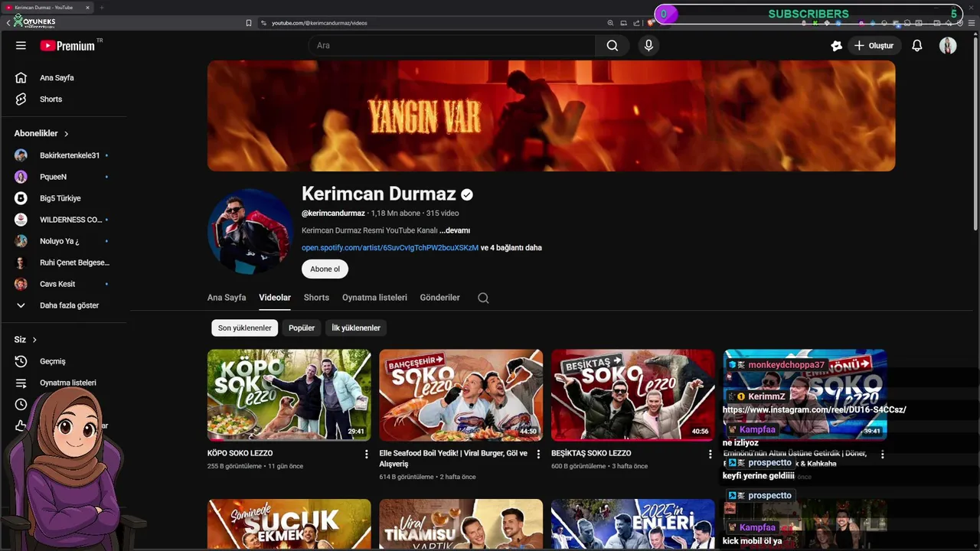Switch to the channel Shorts tab

point(316,298)
